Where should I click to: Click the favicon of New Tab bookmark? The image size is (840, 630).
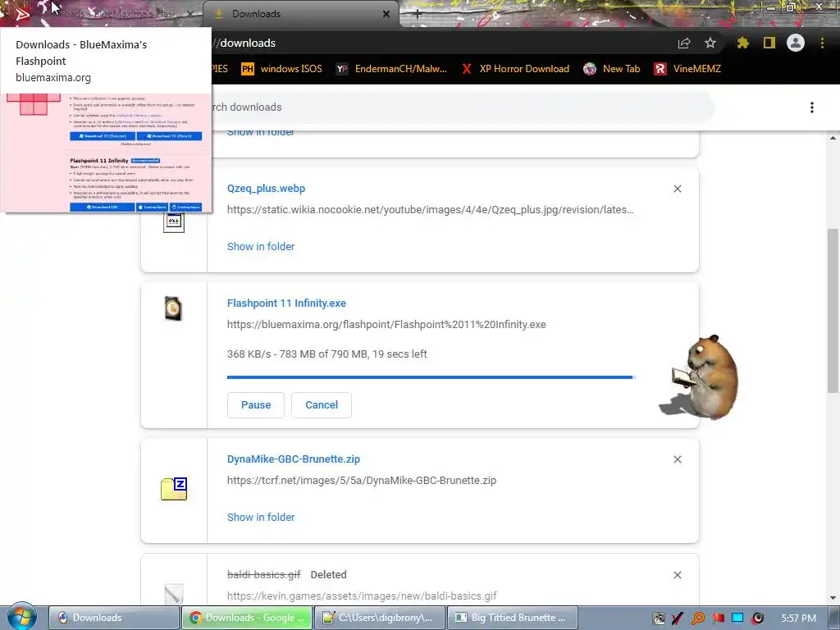point(590,69)
